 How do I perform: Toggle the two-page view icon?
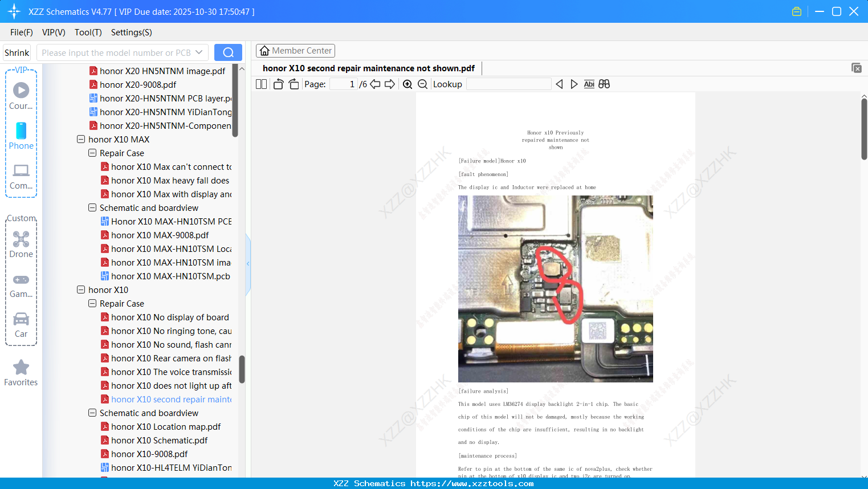[x=261, y=84]
